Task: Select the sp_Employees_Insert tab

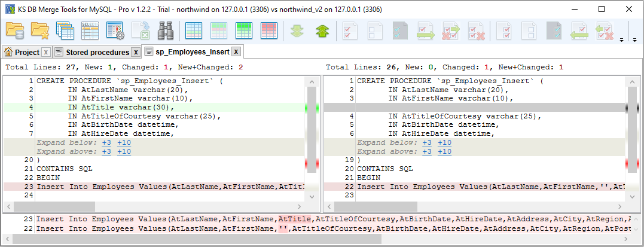Action: click(192, 52)
